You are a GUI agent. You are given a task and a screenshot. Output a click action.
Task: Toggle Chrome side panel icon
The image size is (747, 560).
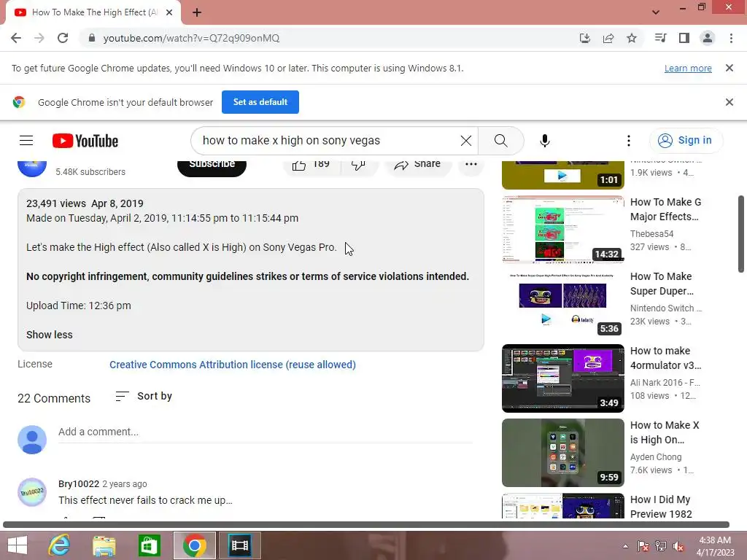point(684,38)
